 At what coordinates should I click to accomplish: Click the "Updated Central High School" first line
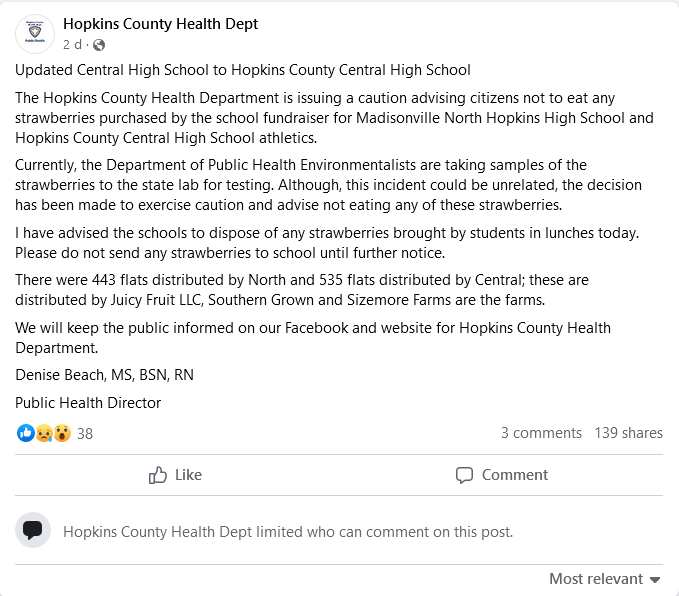click(242, 70)
